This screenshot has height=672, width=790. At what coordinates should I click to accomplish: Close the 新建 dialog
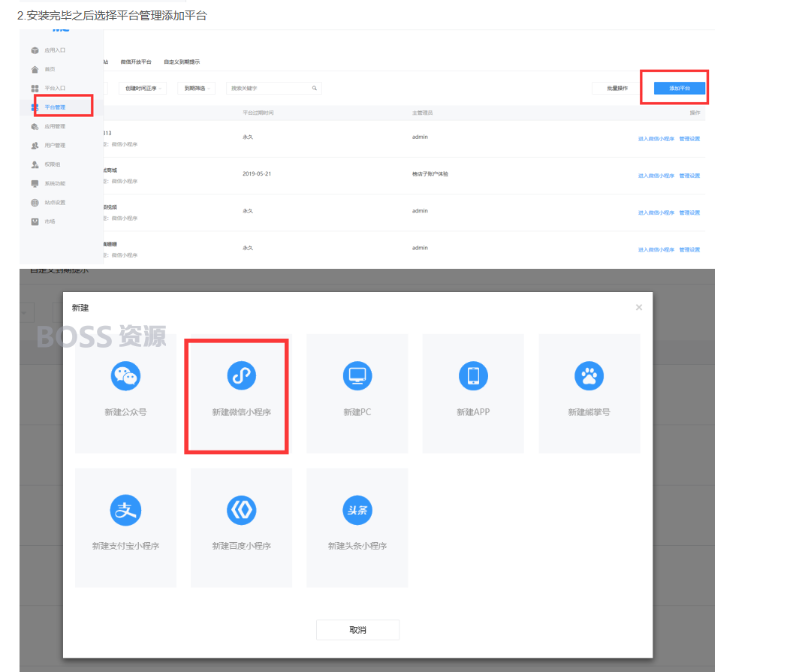click(x=639, y=307)
